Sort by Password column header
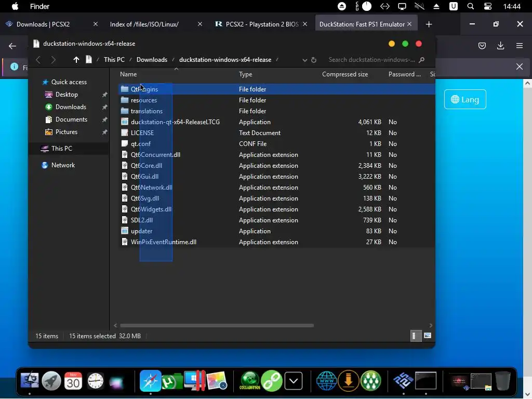The height and width of the screenshot is (399, 532). coord(404,74)
